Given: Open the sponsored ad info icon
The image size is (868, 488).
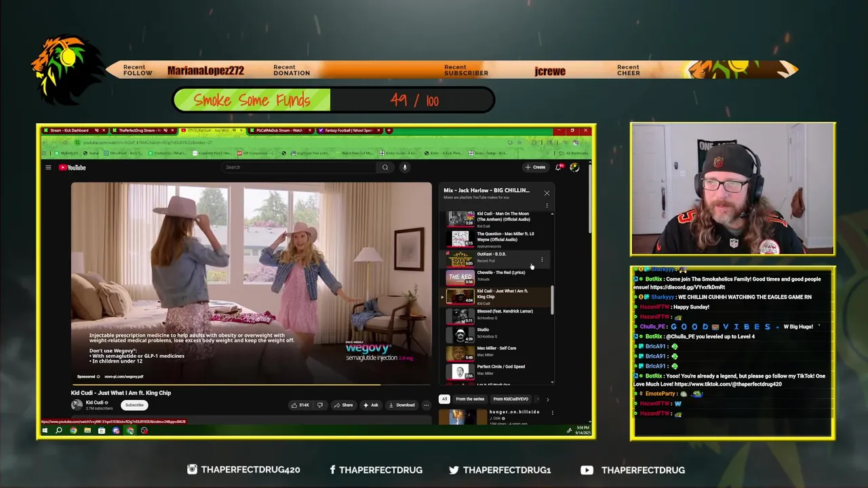Looking at the screenshot, I should coord(98,377).
